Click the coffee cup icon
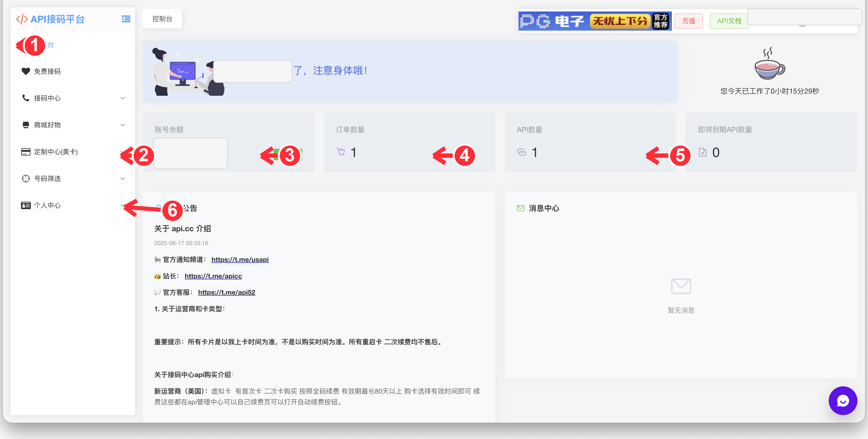This screenshot has height=439, width=868. (x=770, y=63)
